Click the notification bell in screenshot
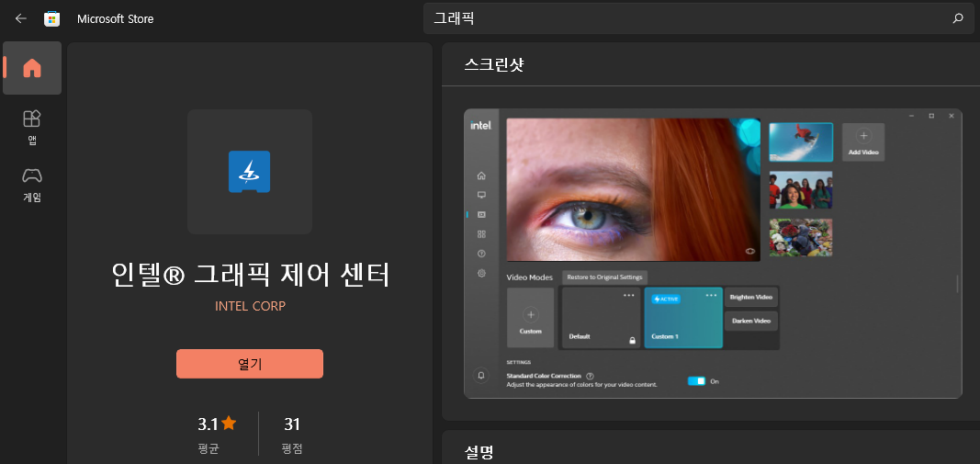This screenshot has width=980, height=464. 481,375
